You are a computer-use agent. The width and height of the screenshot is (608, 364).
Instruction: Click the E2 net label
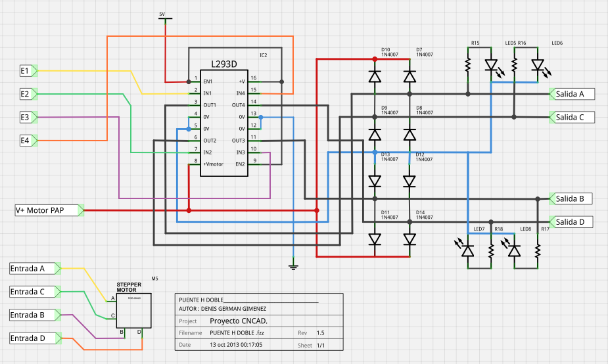pos(28,94)
